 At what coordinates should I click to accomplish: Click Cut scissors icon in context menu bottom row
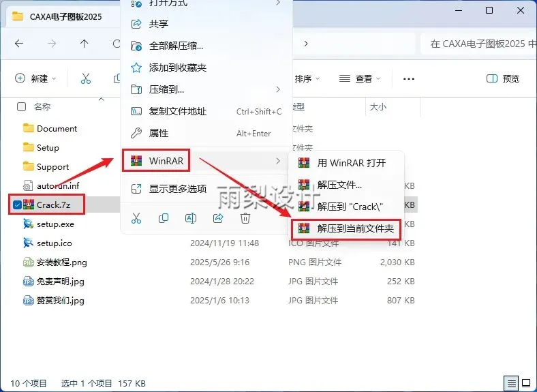(x=136, y=218)
